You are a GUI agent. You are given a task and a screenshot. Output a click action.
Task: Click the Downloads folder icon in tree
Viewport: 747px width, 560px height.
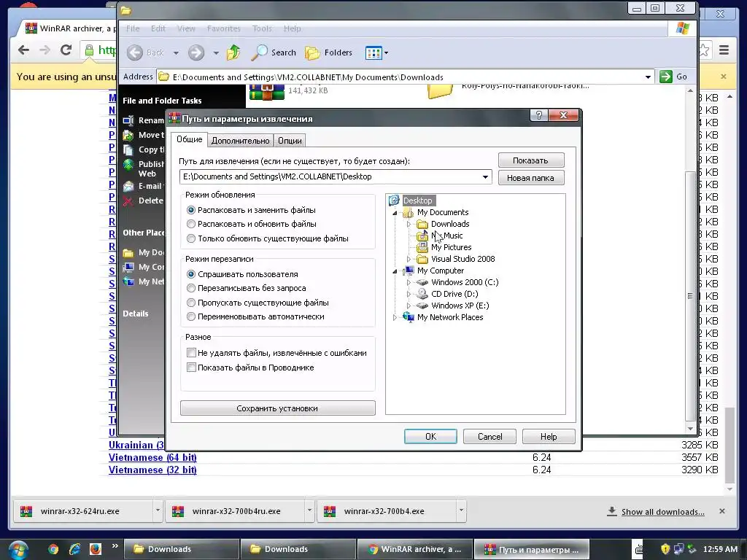tap(422, 224)
